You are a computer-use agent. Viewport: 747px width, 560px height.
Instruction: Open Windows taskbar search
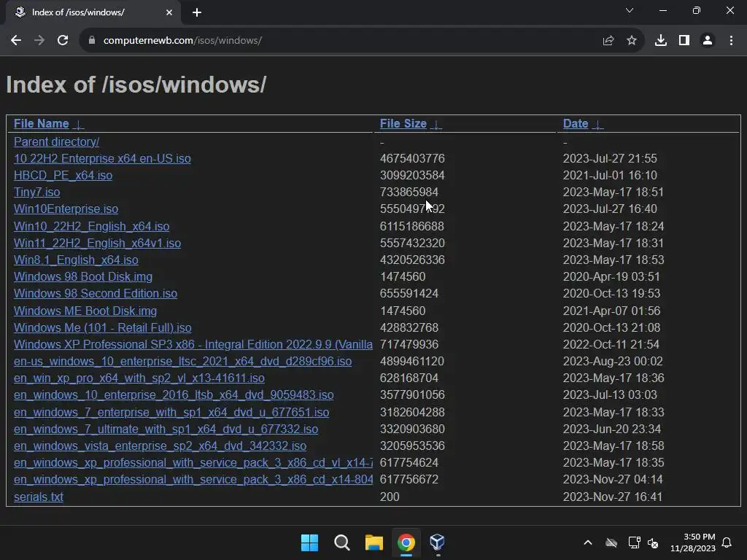click(x=342, y=542)
